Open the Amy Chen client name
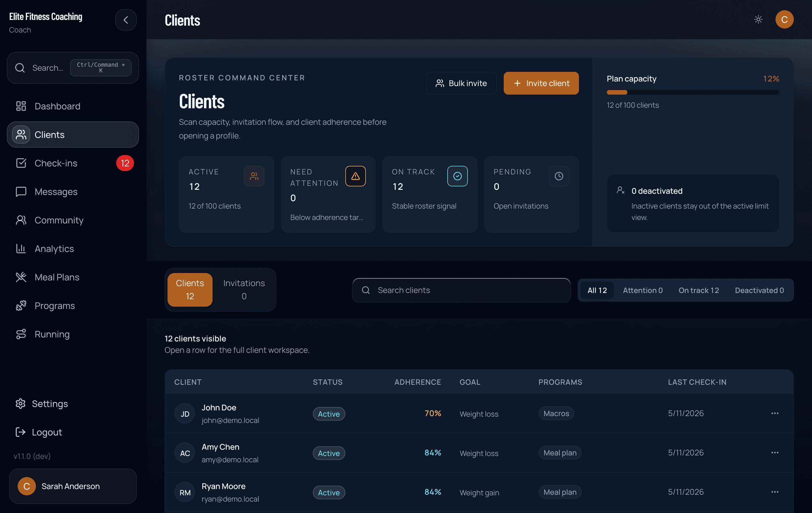Image resolution: width=812 pixels, height=513 pixels. pos(221,447)
